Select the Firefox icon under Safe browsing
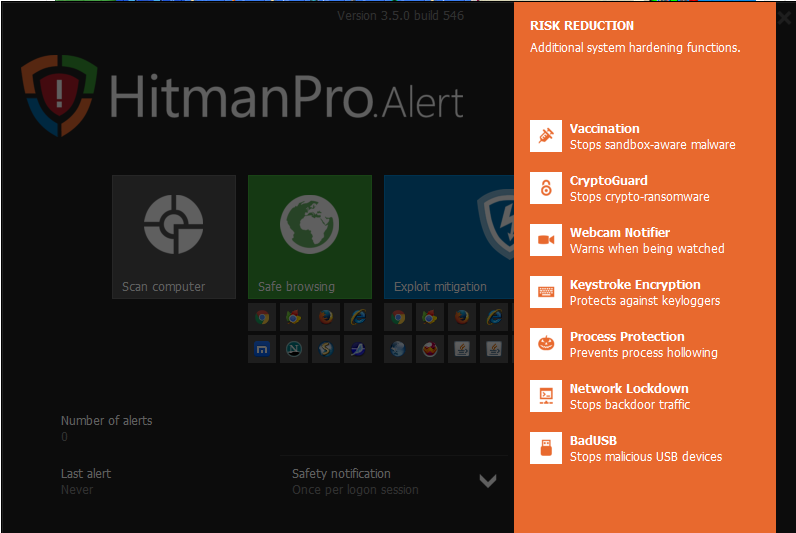The width and height of the screenshot is (796, 533). click(326, 317)
